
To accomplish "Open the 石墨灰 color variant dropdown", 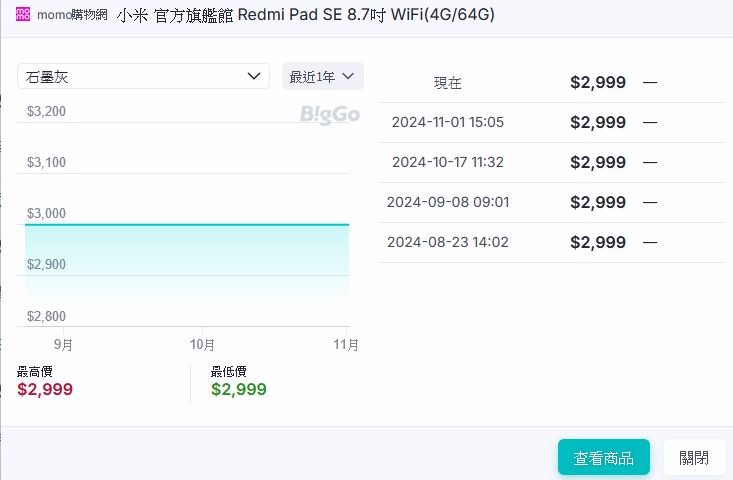I will pos(144,76).
